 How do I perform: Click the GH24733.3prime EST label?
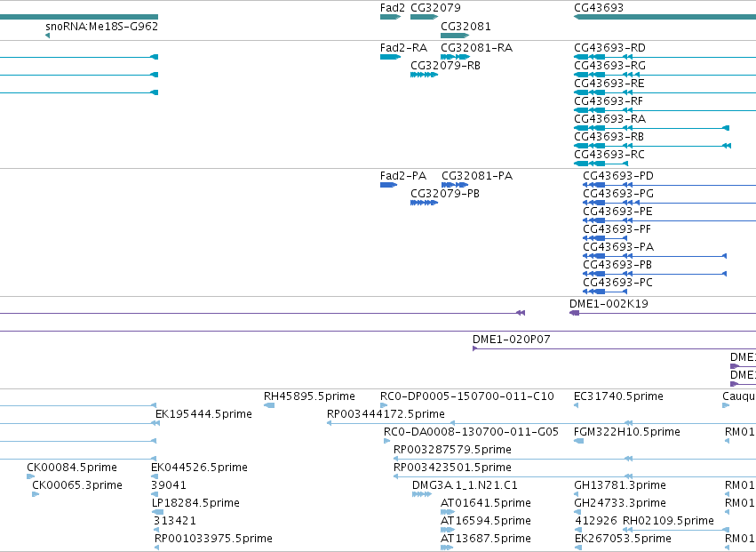619,503
